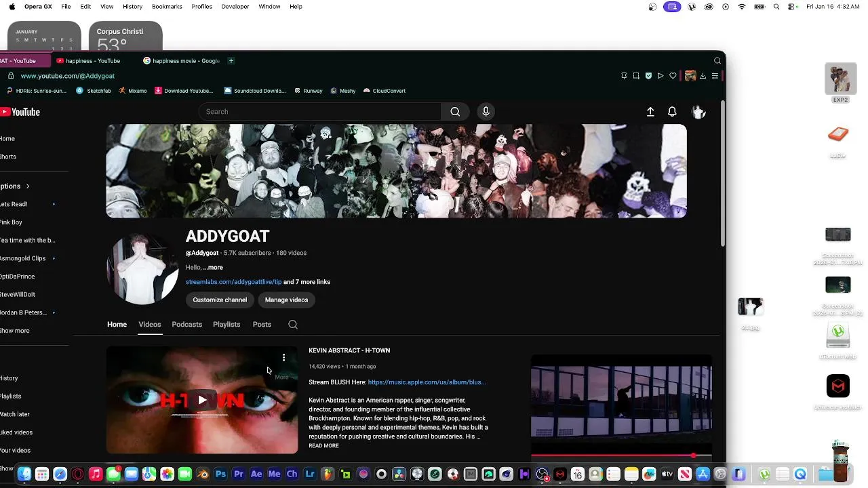Open YouTube notifications bell
868x488 pixels.
point(672,112)
